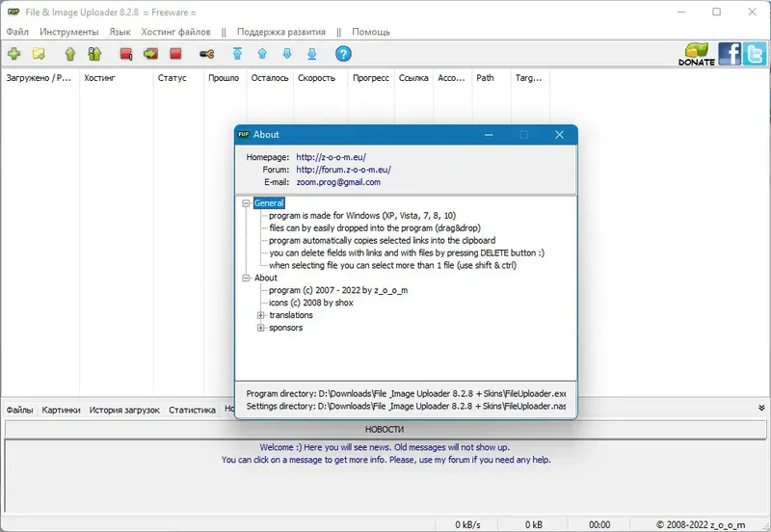Image resolution: width=771 pixels, height=532 pixels.
Task: Open the Хостинг файлов menu
Action: 175,32
